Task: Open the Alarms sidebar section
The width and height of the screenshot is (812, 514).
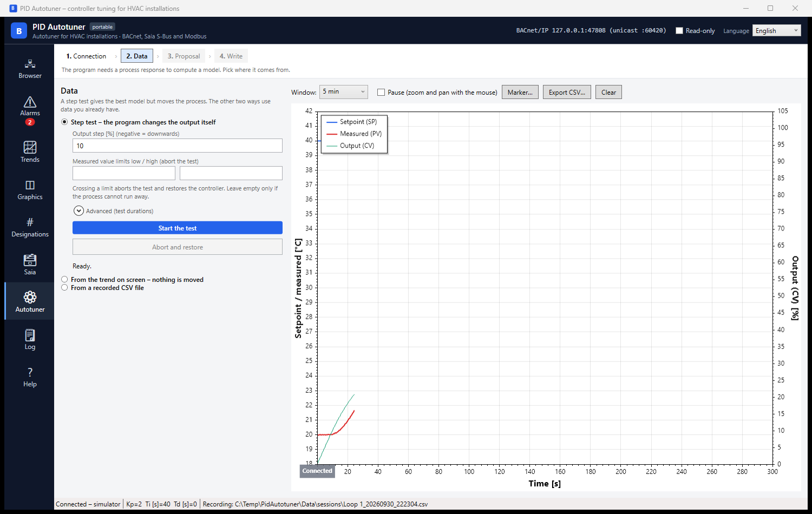Action: coord(30,110)
